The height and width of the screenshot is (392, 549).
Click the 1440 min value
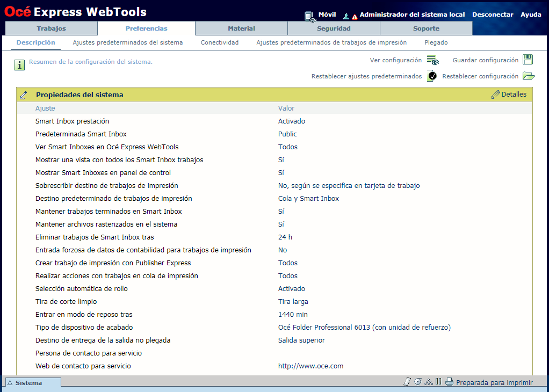[x=293, y=314]
